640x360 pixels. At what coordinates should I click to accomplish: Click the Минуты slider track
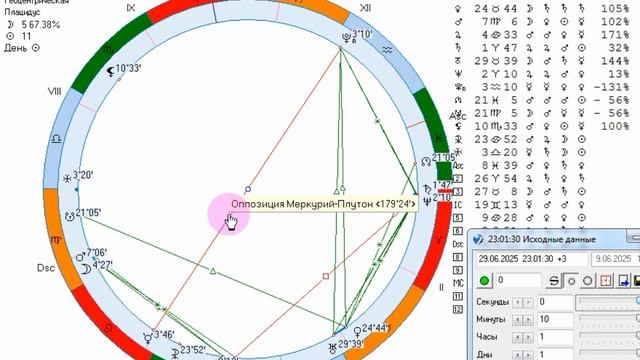click(x=608, y=319)
